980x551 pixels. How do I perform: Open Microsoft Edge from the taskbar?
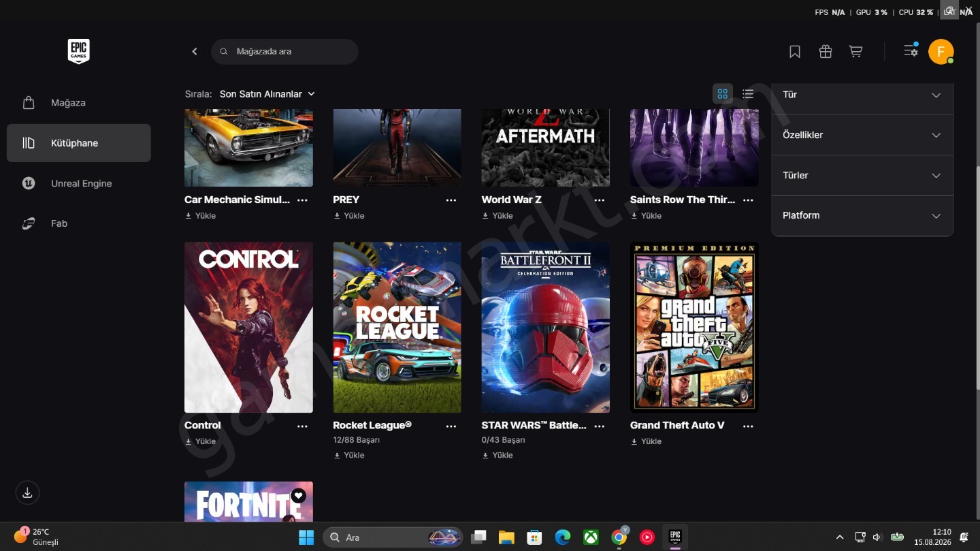tap(563, 537)
